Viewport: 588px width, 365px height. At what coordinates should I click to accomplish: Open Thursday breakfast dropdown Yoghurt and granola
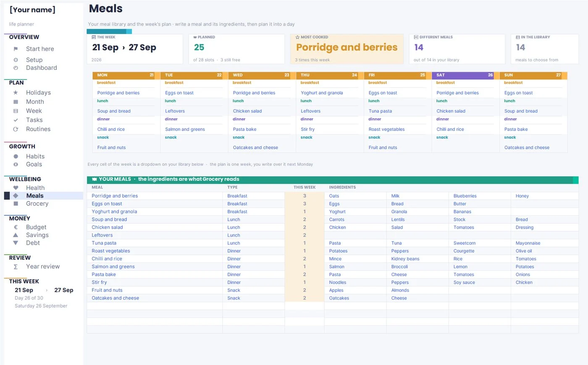[330, 93]
